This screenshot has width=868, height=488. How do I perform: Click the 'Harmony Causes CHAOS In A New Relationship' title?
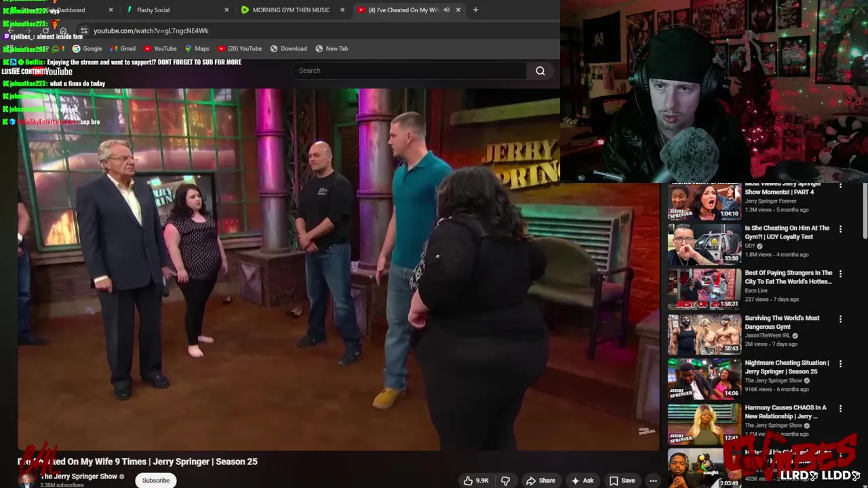point(785,411)
